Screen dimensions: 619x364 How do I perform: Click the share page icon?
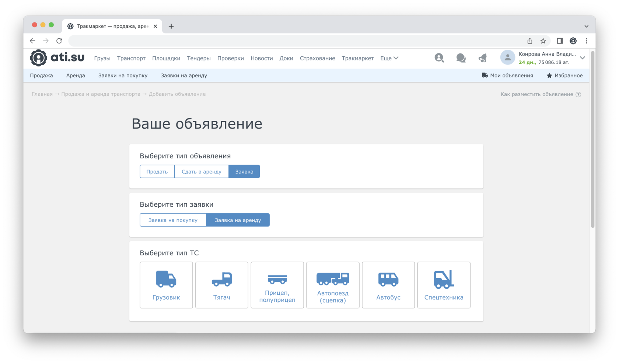(x=530, y=41)
